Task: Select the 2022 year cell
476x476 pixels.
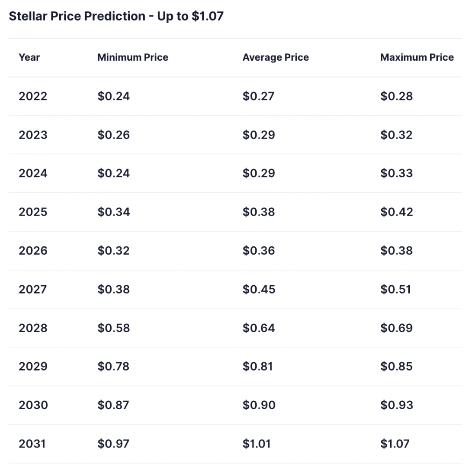Action: click(33, 96)
